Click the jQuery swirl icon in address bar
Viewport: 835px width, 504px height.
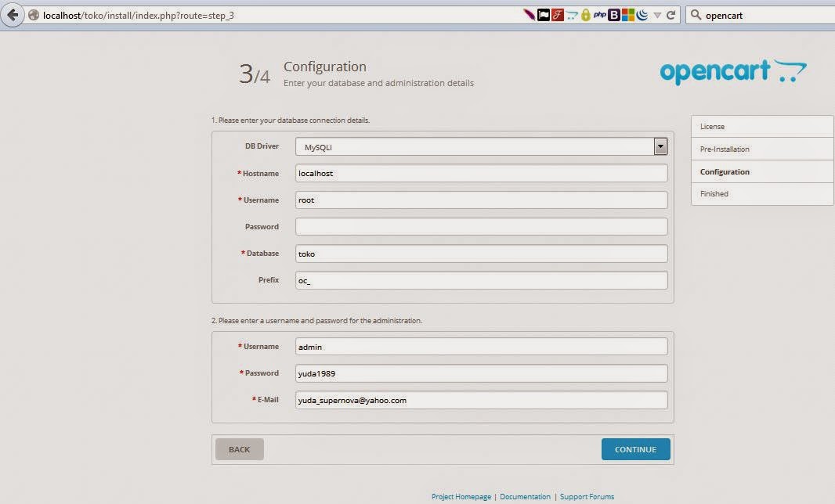(x=642, y=15)
